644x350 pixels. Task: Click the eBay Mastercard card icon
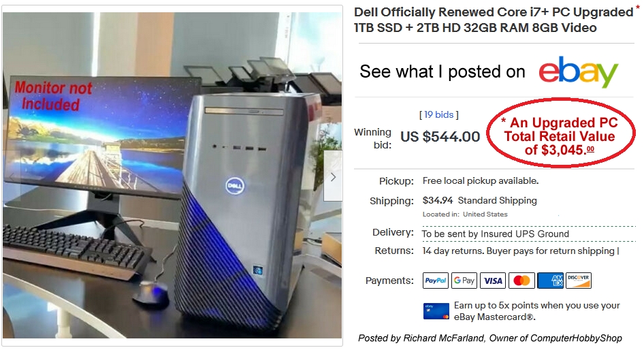pyautogui.click(x=436, y=311)
